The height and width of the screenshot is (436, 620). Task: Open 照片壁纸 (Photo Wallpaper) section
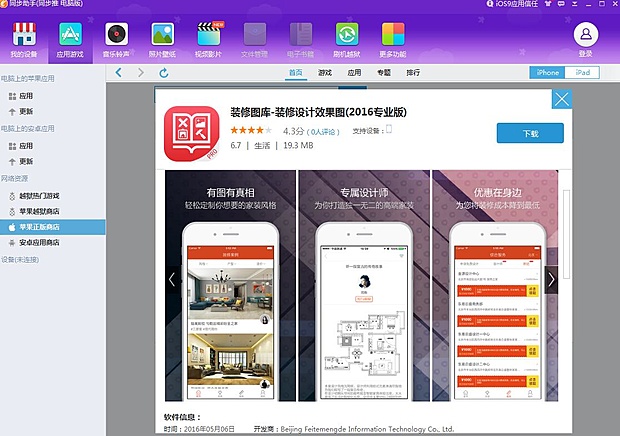click(x=162, y=38)
